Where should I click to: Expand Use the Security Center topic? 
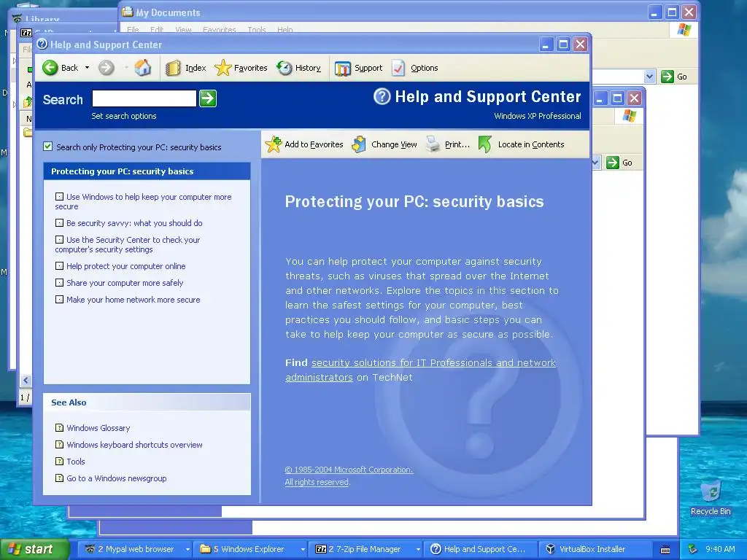(x=59, y=239)
